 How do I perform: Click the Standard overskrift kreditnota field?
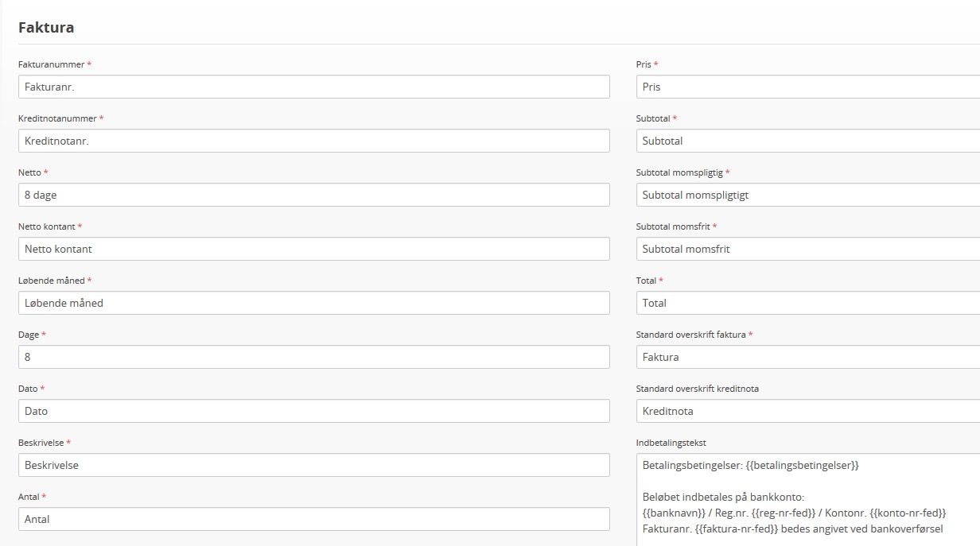tap(808, 411)
